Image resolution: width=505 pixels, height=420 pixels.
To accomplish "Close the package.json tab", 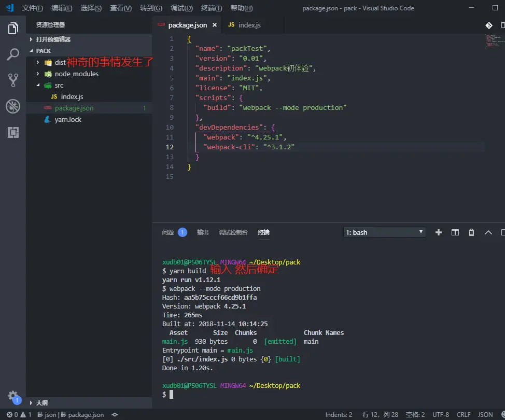I will 215,25.
